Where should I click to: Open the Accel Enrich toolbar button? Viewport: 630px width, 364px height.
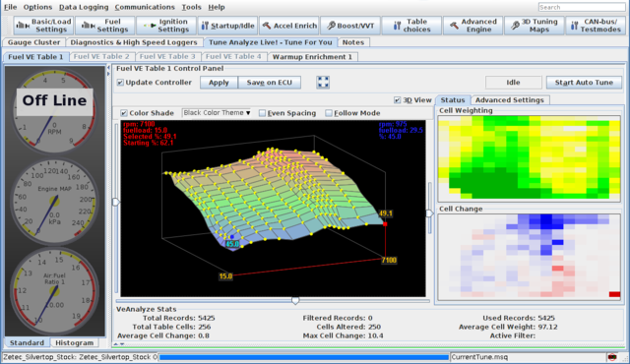click(x=289, y=26)
